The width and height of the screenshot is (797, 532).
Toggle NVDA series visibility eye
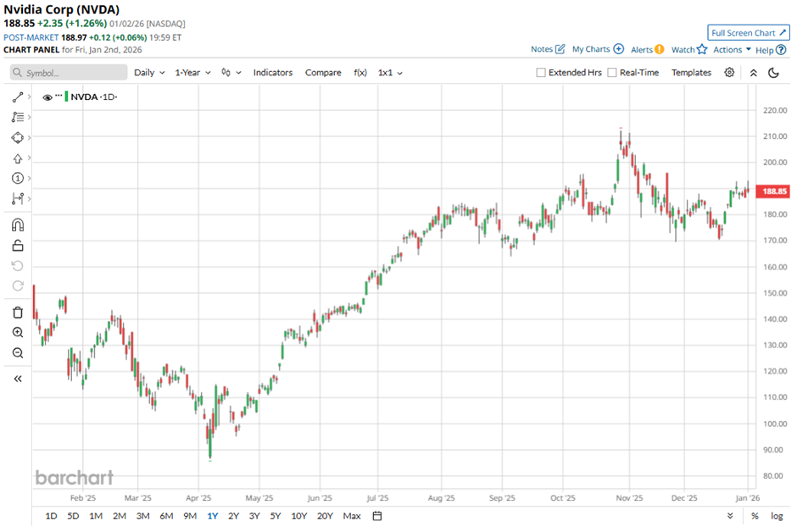tap(47, 97)
